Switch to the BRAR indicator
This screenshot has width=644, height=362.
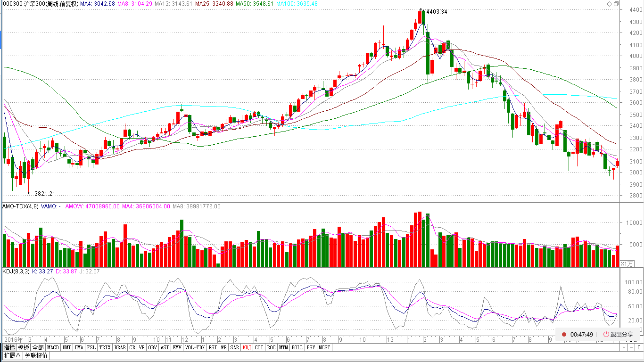120,347
